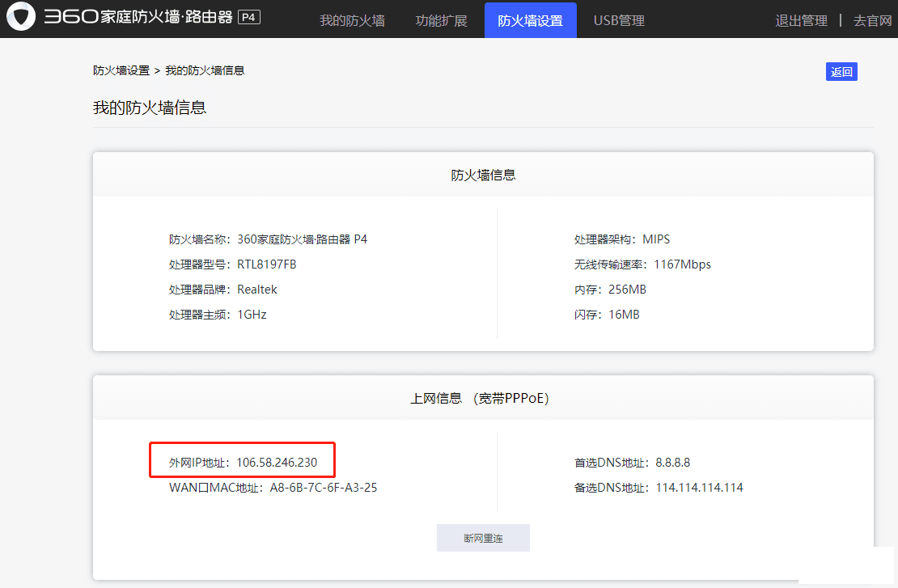Visit the official site via 去官网
898x588 pixels.
872,20
